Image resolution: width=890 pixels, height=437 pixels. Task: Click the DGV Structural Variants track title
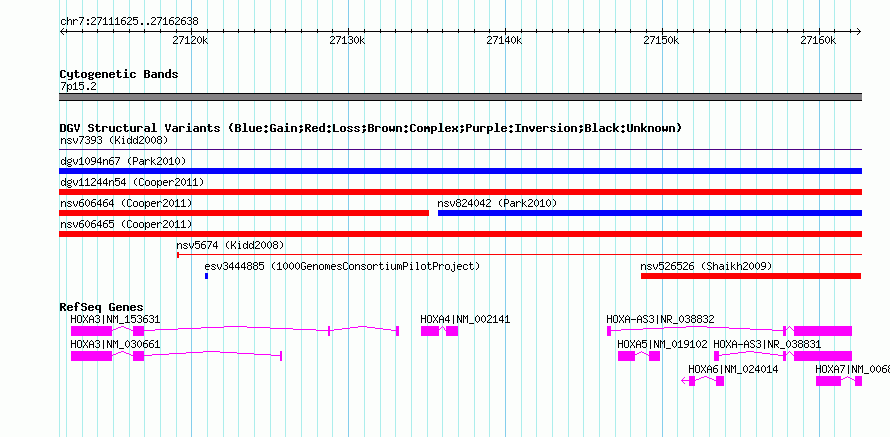point(371,128)
